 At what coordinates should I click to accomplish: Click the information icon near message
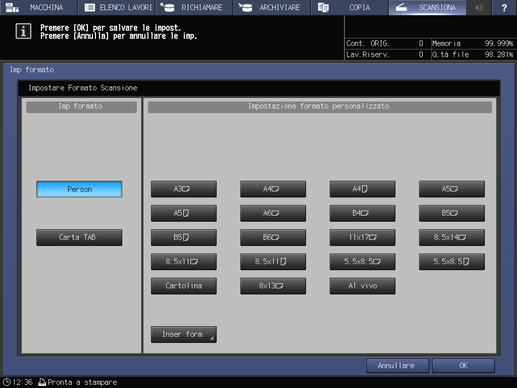coord(23,31)
